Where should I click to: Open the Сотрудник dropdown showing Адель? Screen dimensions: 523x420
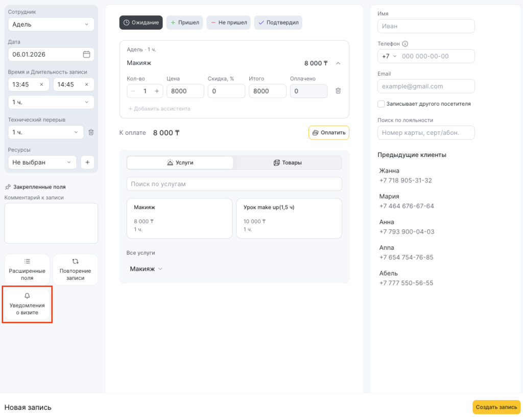[x=51, y=25]
